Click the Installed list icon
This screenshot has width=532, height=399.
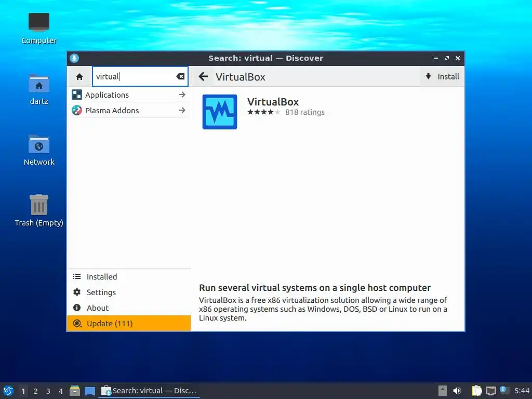click(77, 276)
